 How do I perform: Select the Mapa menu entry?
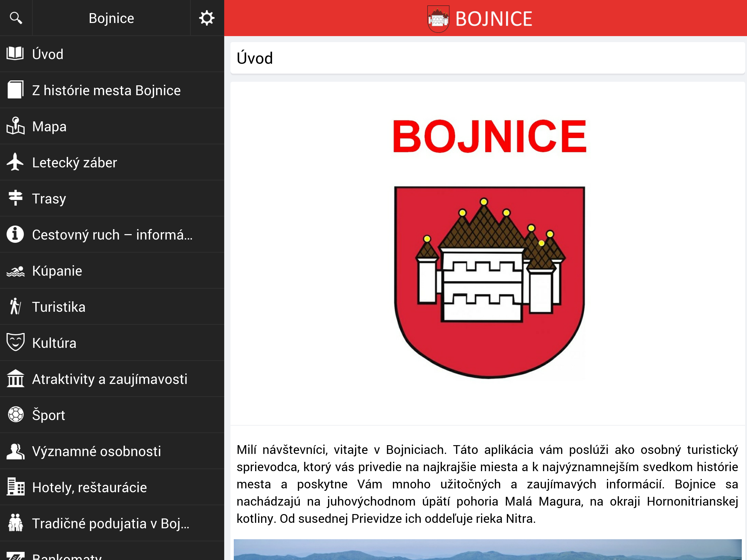112,126
